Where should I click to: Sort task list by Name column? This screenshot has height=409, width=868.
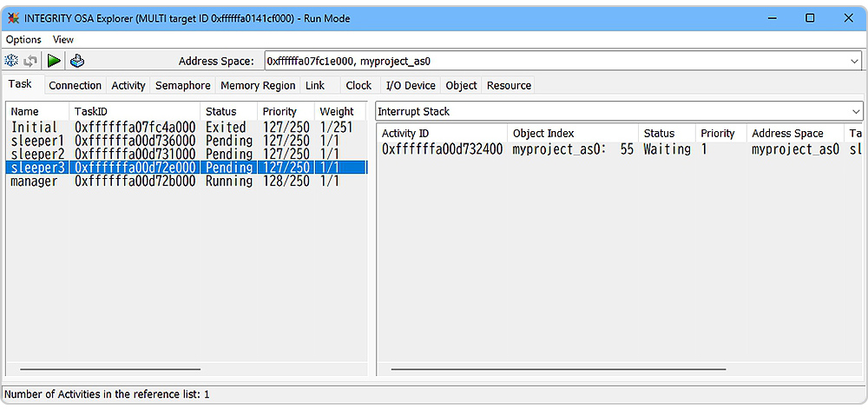37,111
